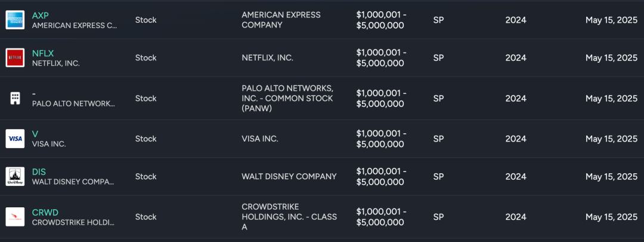
Task: Click the CrowdStrike row's 2024 year cell
Action: (x=516, y=217)
